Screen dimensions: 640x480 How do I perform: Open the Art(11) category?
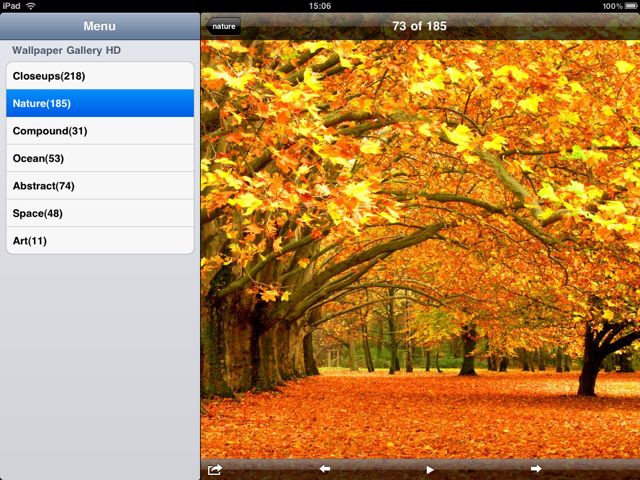pyautogui.click(x=100, y=240)
